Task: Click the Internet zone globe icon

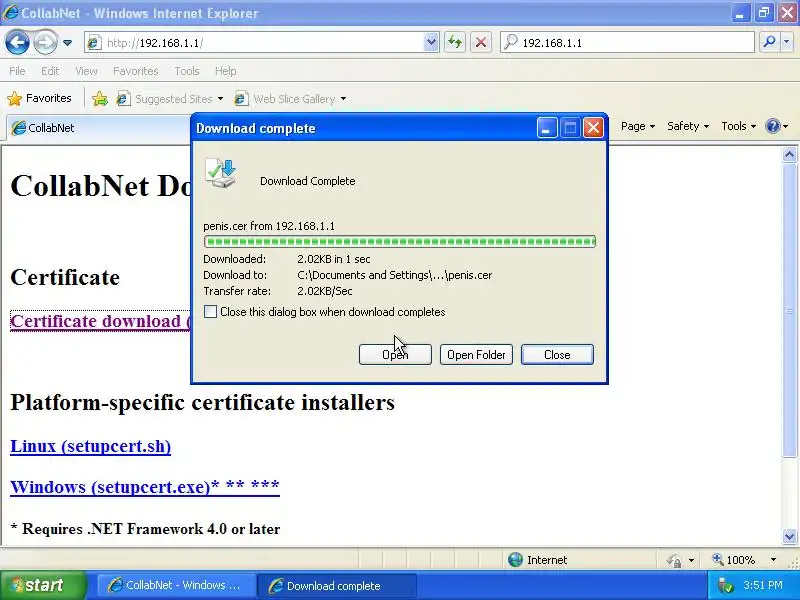Action: (515, 560)
